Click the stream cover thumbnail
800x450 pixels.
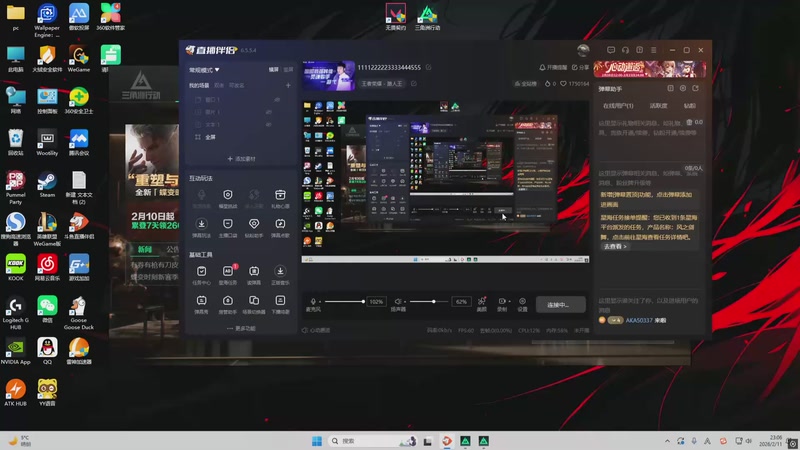[328, 76]
